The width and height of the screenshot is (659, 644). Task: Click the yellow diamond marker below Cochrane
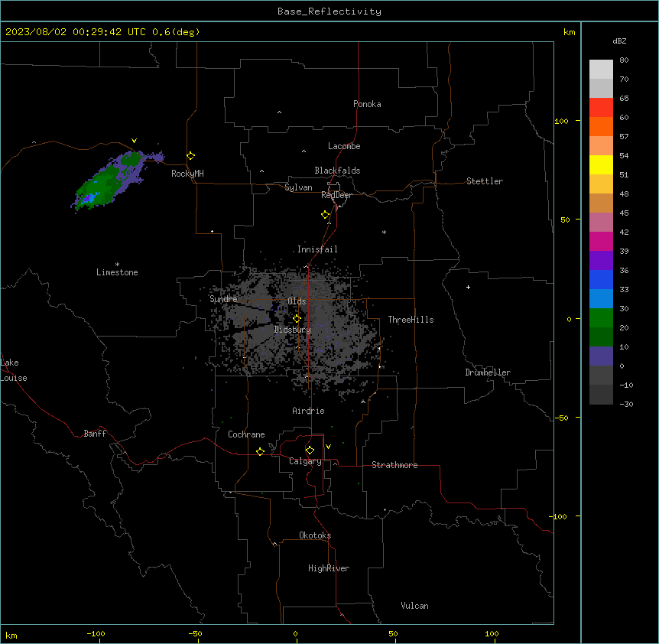point(260,451)
